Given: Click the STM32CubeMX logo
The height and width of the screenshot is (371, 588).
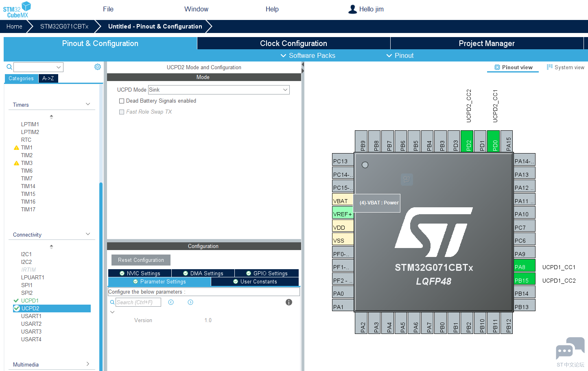Looking at the screenshot, I should click(17, 10).
